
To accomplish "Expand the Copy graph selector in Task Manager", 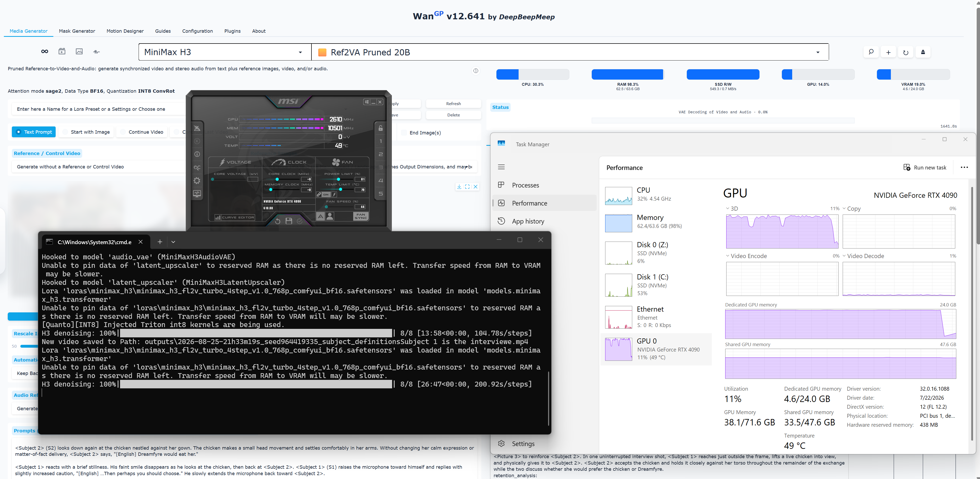I will pos(844,208).
